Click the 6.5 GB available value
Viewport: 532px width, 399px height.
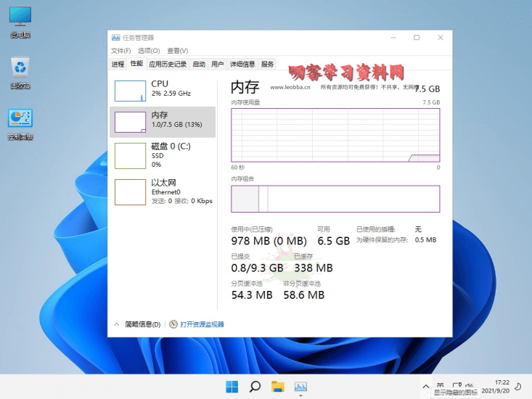(334, 241)
